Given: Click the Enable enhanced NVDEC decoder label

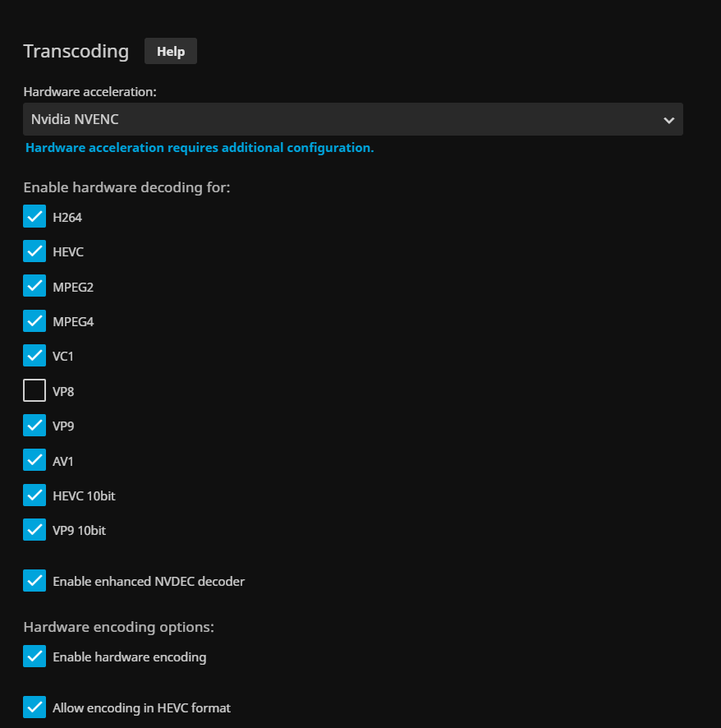Looking at the screenshot, I should (x=149, y=582).
